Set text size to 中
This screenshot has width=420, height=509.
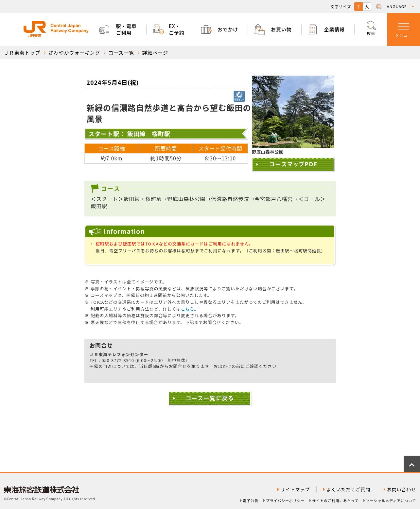click(x=359, y=7)
